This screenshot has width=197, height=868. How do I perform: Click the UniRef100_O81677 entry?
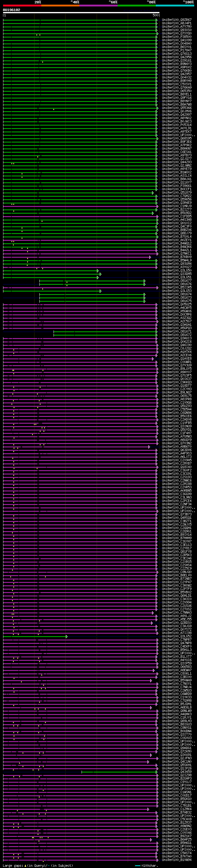point(177,280)
